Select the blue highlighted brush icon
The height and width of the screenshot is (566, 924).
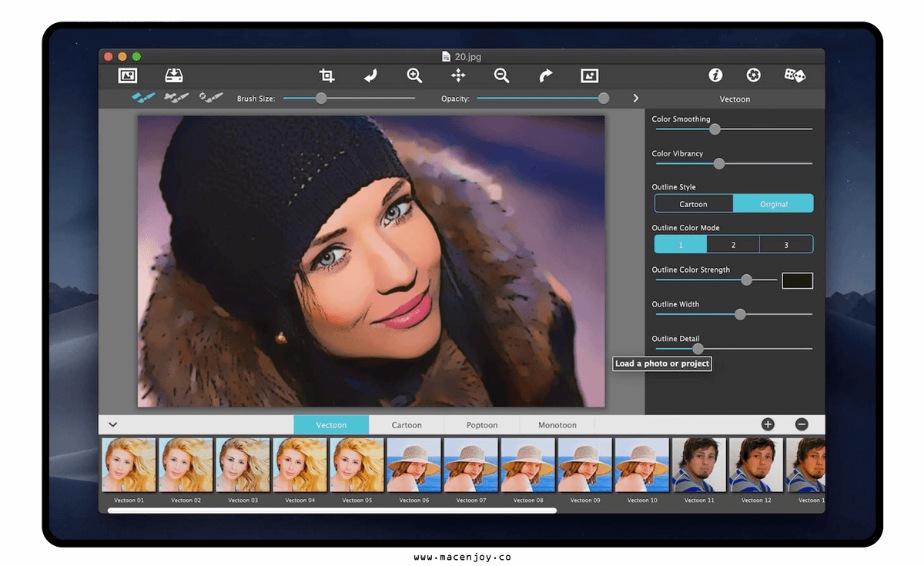[x=144, y=98]
